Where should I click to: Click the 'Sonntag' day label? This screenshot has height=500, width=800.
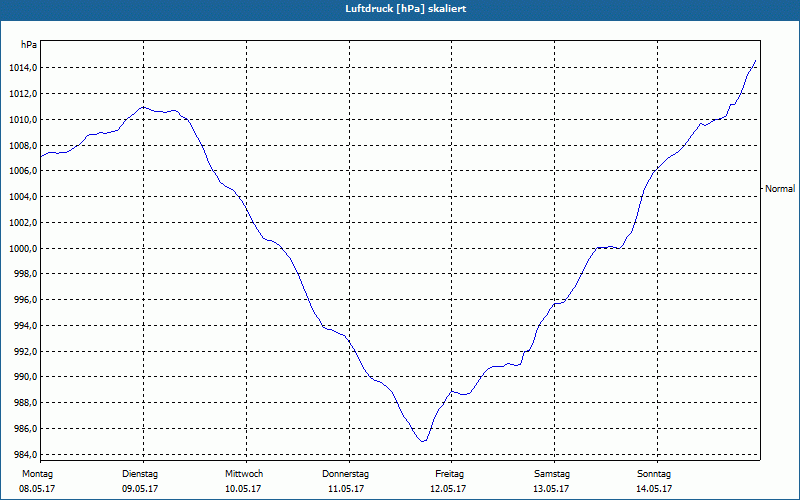(x=654, y=474)
